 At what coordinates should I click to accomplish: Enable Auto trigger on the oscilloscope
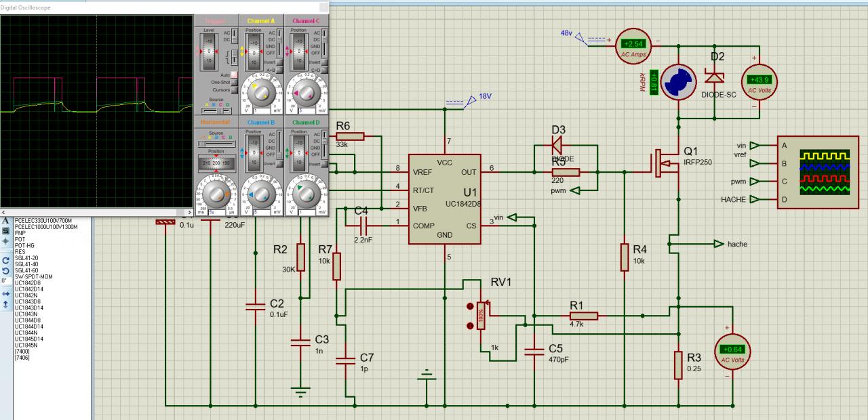click(x=234, y=74)
